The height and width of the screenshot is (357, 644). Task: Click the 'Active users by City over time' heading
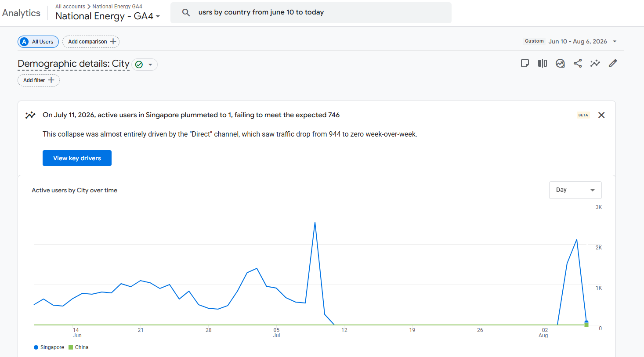coord(74,190)
